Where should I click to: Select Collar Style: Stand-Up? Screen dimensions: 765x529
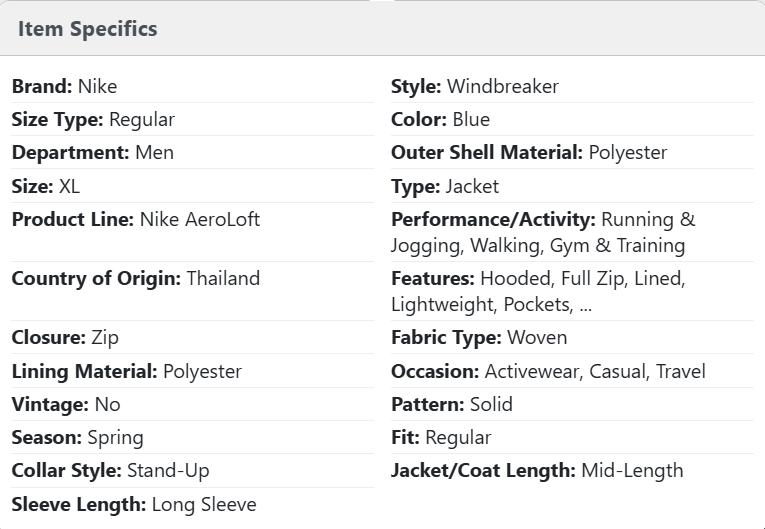pyautogui.click(x=193, y=471)
